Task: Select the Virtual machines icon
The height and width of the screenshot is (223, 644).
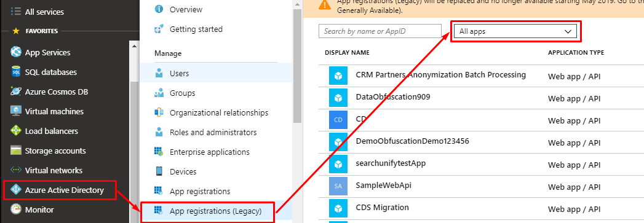Action: [15, 112]
